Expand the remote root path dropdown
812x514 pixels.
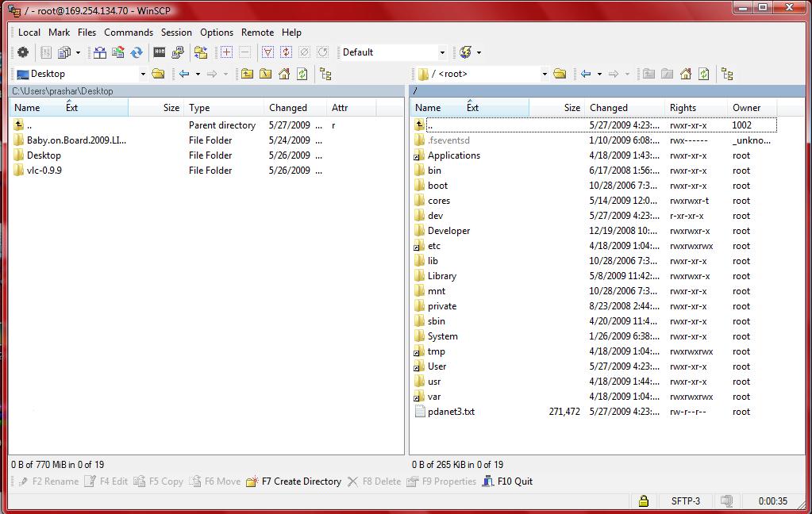tap(545, 74)
